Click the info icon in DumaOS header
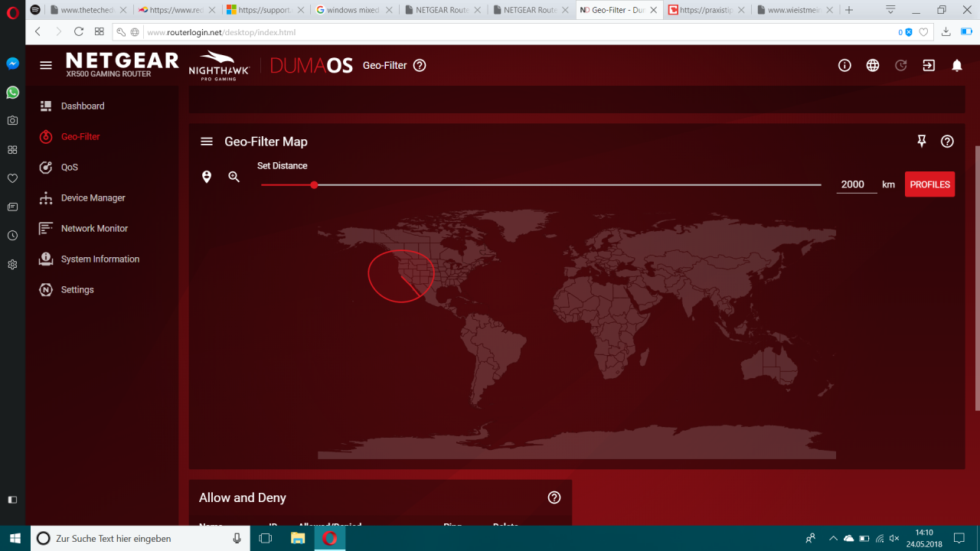Viewport: 980px width, 551px height. pyautogui.click(x=844, y=65)
